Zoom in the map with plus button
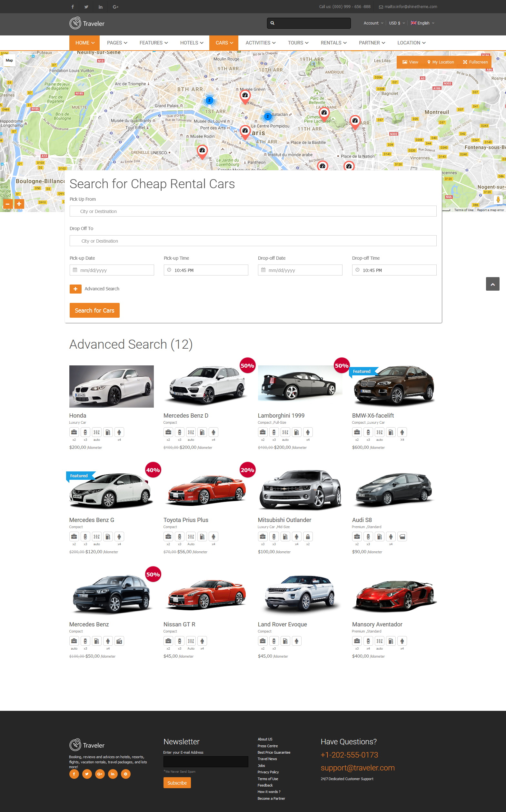Viewport: 506px width, 812px height. (19, 204)
